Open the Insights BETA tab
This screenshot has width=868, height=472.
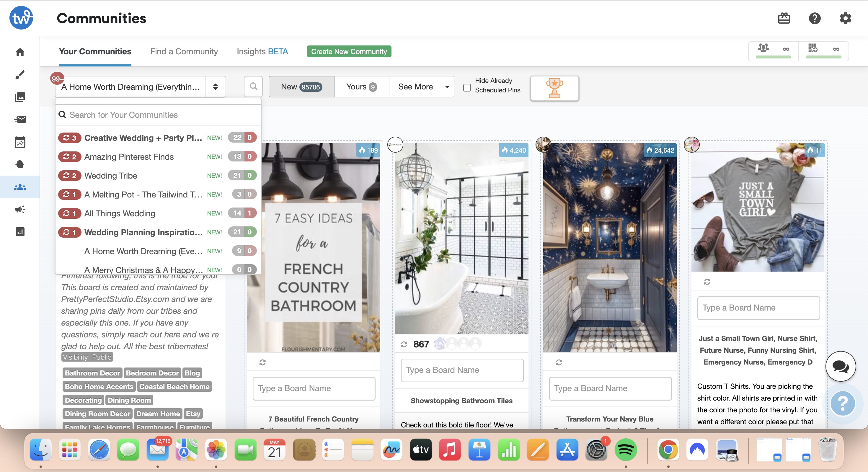(x=262, y=52)
